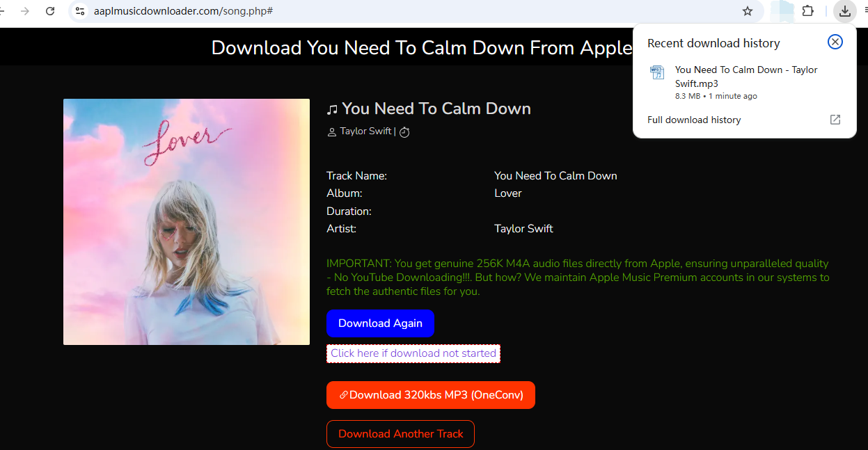Click the Full download history link
Viewport: 868px width, 450px height.
coord(694,120)
